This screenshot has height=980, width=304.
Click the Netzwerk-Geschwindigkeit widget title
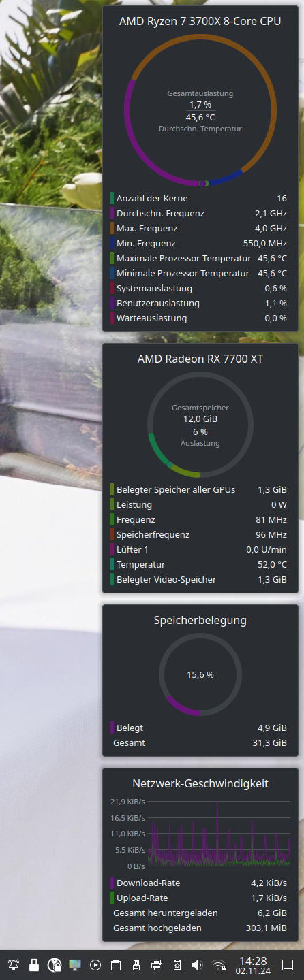tap(200, 783)
